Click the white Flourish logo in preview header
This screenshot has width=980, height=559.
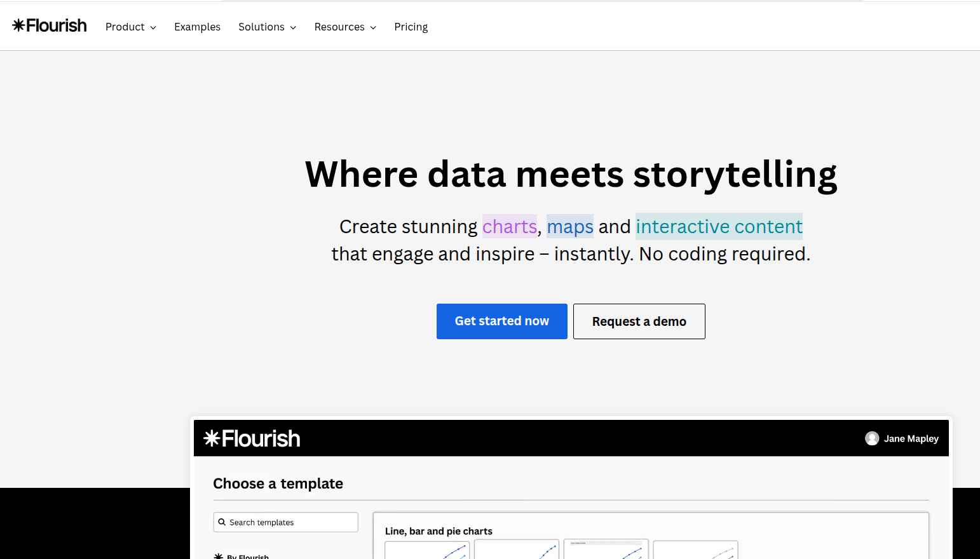point(252,438)
